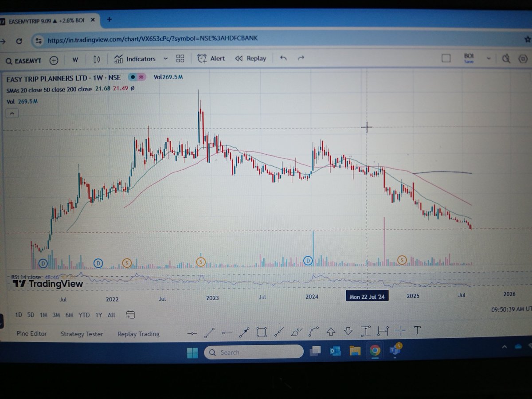
Task: Select the Arrow Up marker tool
Action: tap(331, 331)
